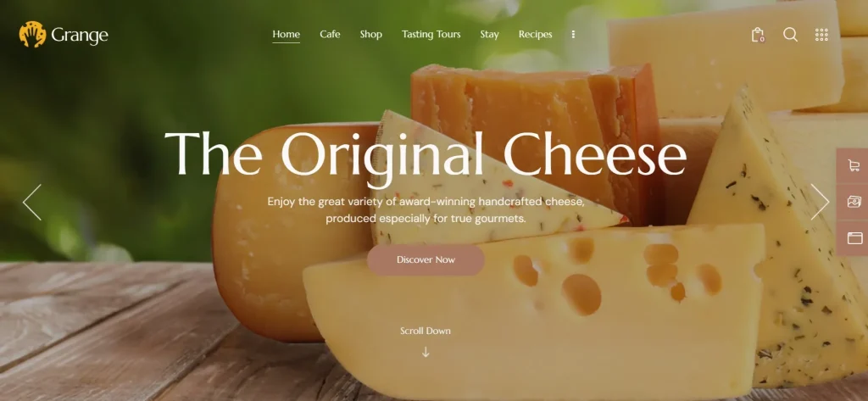The image size is (868, 401).
Task: Open the Shop menu
Action: (371, 35)
